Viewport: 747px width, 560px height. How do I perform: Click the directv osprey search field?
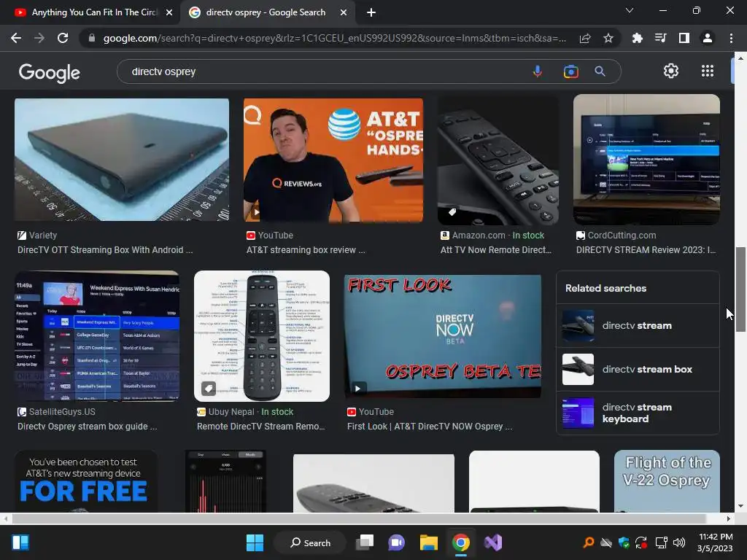click(324, 71)
